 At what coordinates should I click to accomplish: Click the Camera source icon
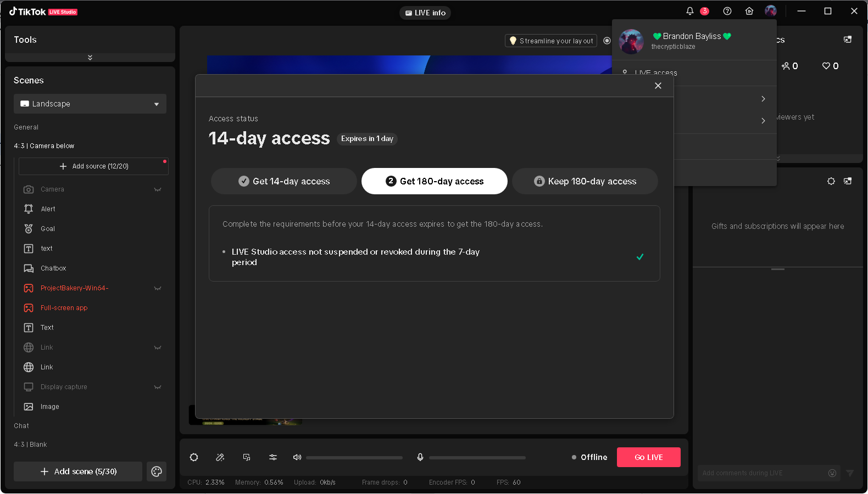tap(29, 189)
